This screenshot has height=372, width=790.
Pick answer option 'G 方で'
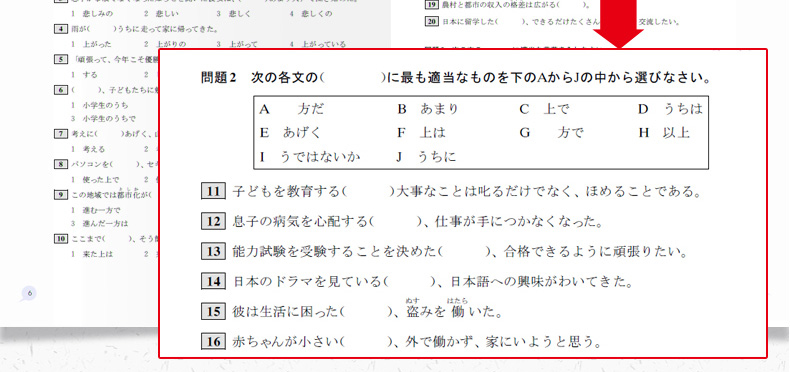552,133
